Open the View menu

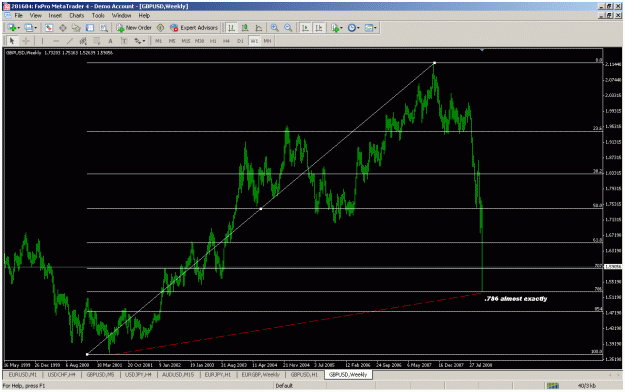coord(35,16)
